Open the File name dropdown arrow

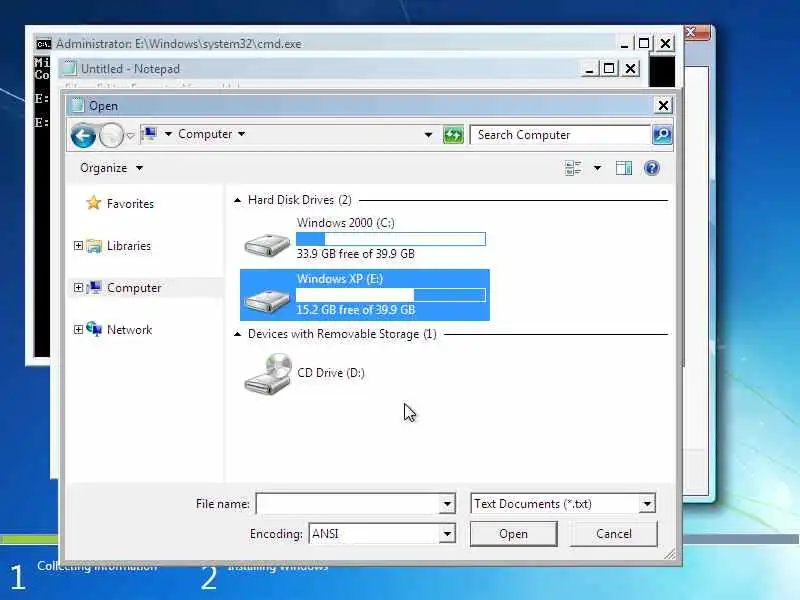(x=447, y=504)
